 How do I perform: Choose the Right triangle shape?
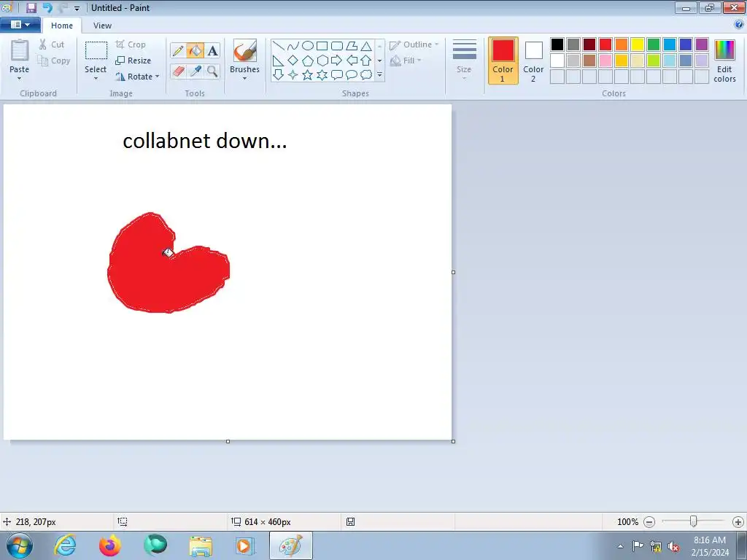click(x=278, y=61)
